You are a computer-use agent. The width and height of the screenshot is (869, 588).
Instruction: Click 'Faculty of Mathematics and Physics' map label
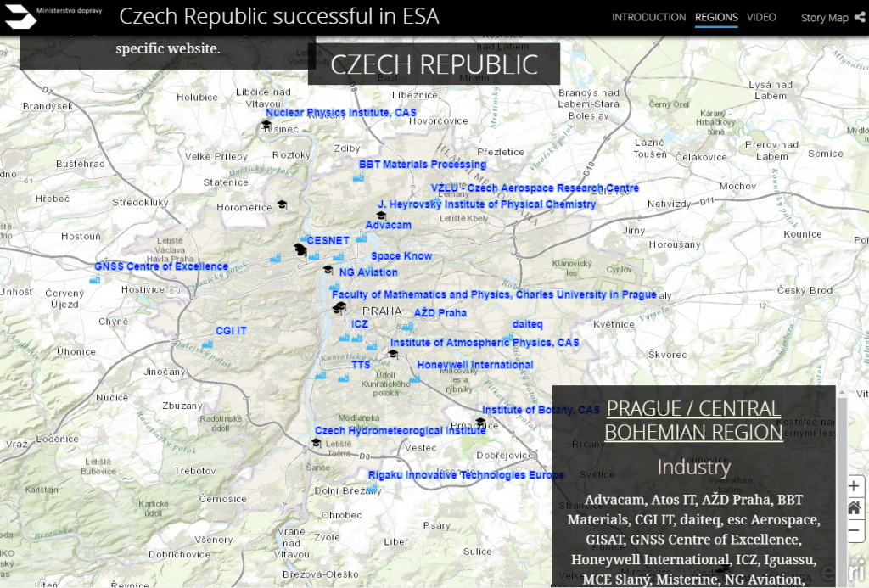(x=494, y=294)
